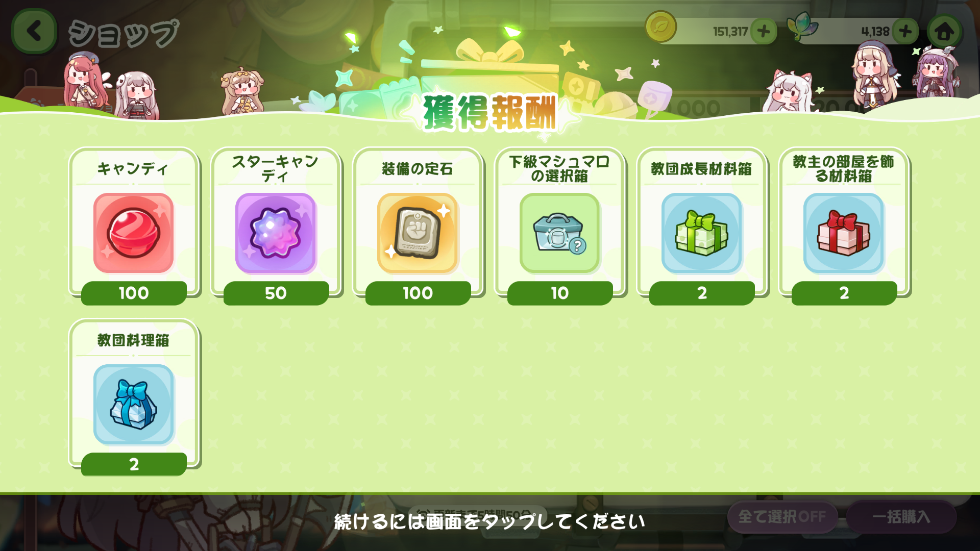Viewport: 980px width, 551px height.
Task: Click the ショップ header label
Action: [x=124, y=33]
